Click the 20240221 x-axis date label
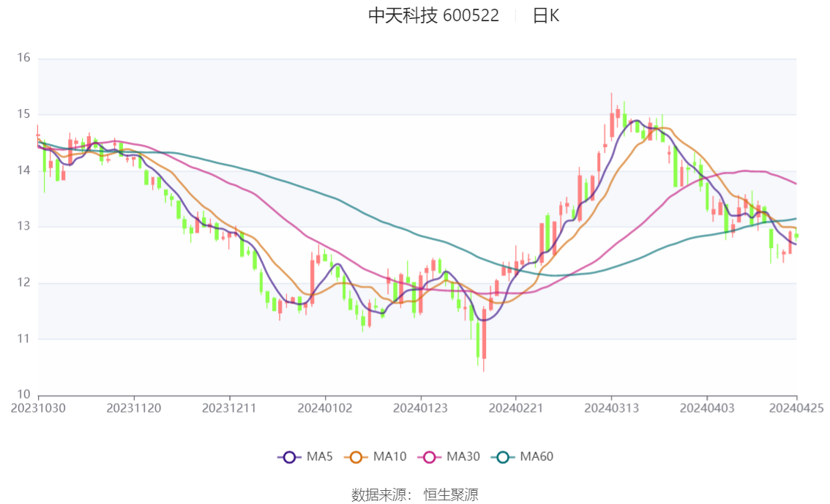830x504 pixels. [515, 408]
